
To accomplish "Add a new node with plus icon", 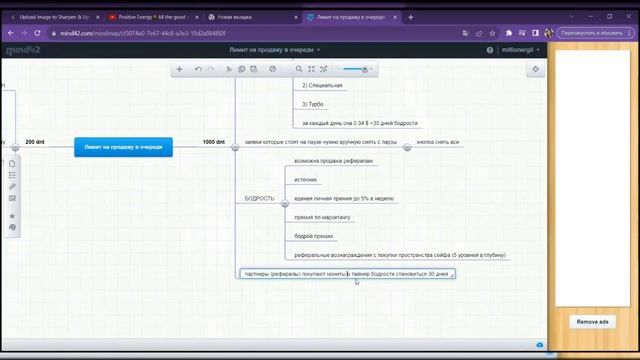I will pos(180,69).
